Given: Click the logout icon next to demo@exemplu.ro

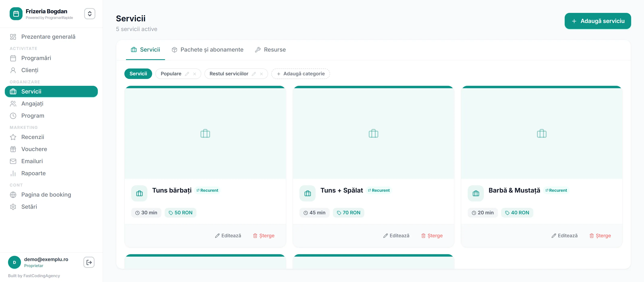Looking at the screenshot, I should point(89,262).
